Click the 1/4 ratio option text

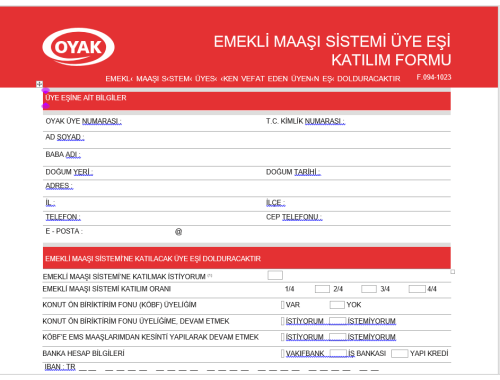click(x=290, y=289)
